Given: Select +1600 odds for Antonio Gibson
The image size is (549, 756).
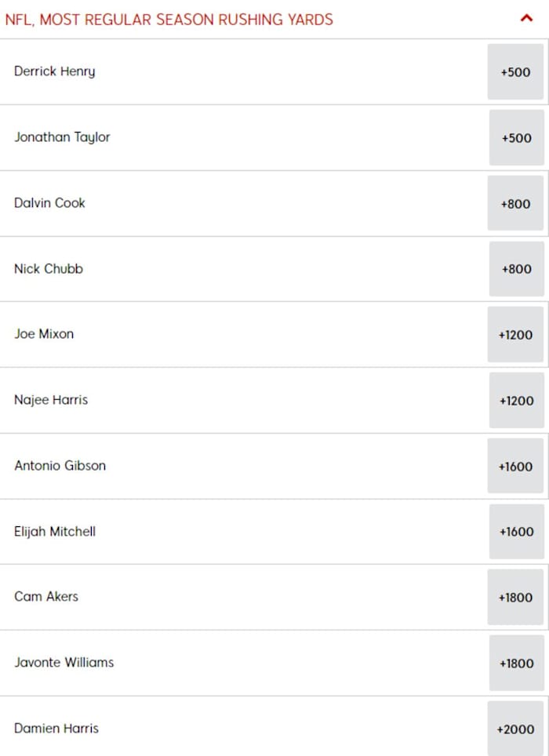Looking at the screenshot, I should pyautogui.click(x=516, y=465).
